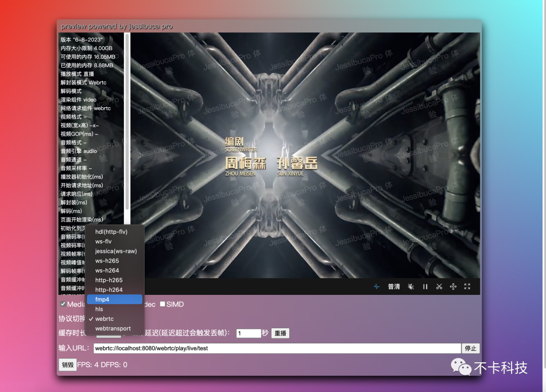
Task: Choose http-h265 protocol option
Action: pyautogui.click(x=115, y=280)
